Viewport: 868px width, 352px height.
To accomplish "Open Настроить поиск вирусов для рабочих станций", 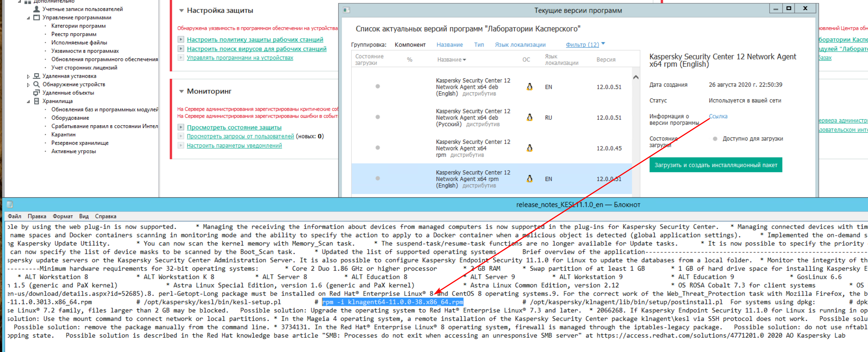I will [x=257, y=49].
